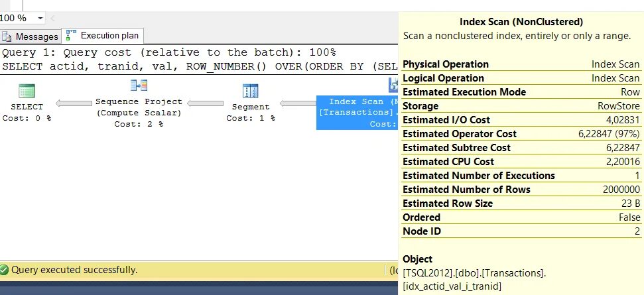Image resolution: width=644 pixels, height=295 pixels.
Task: Click the Estimated Execution Mode row
Action: (x=521, y=92)
